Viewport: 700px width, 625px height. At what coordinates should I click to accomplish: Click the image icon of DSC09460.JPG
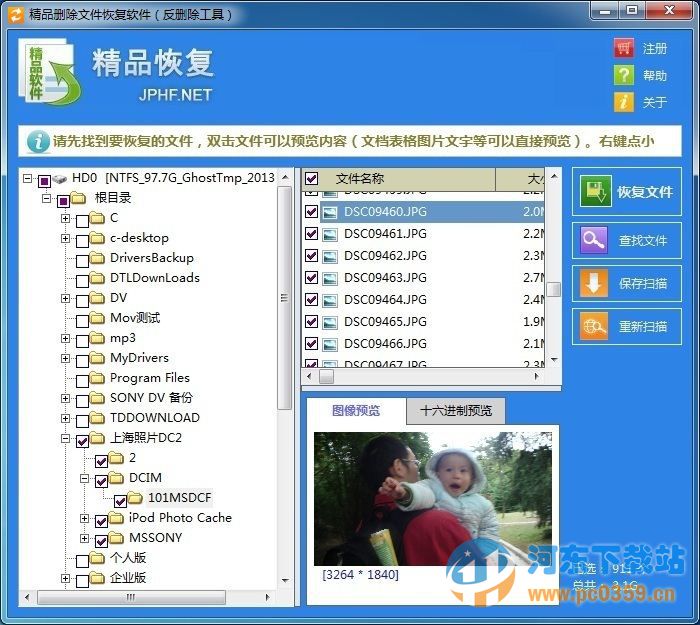(330, 212)
